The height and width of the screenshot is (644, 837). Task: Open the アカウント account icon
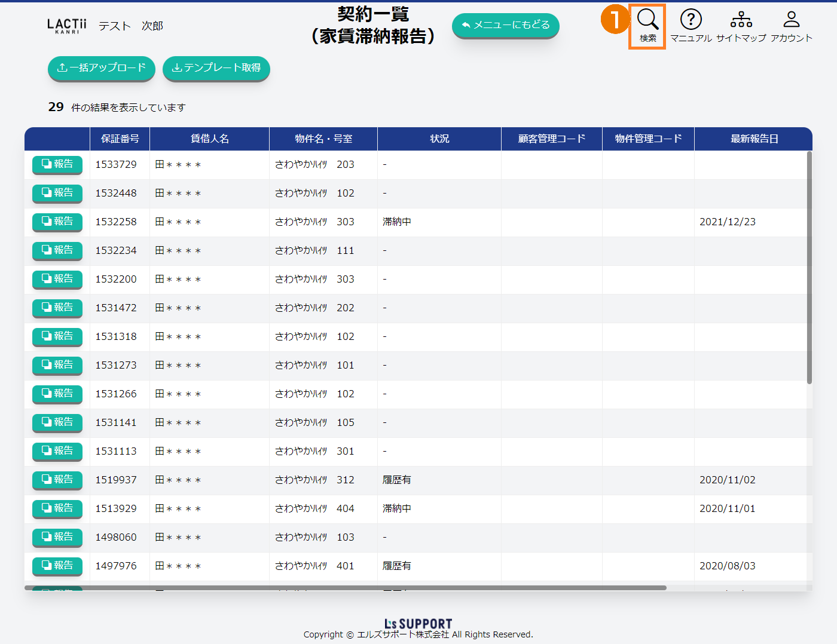(x=791, y=26)
